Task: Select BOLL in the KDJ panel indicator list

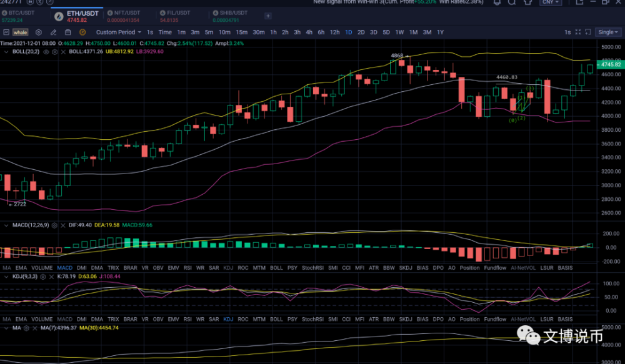Action: pos(276,320)
